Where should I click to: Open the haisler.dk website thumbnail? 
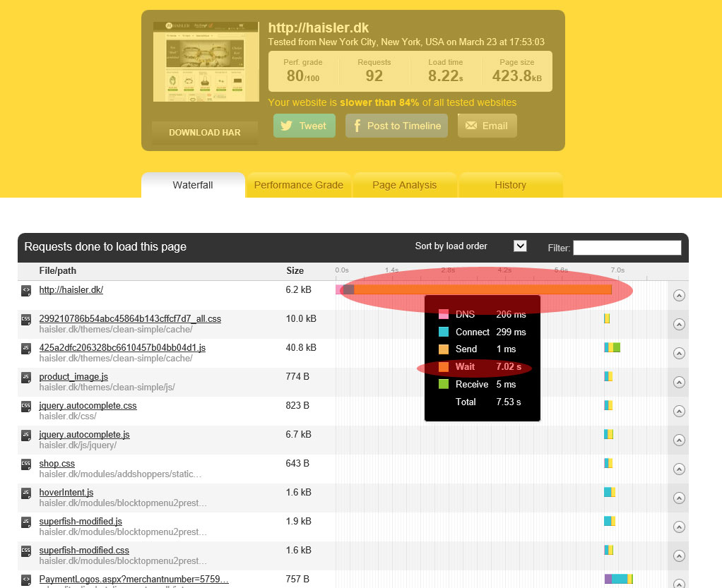pyautogui.click(x=206, y=61)
